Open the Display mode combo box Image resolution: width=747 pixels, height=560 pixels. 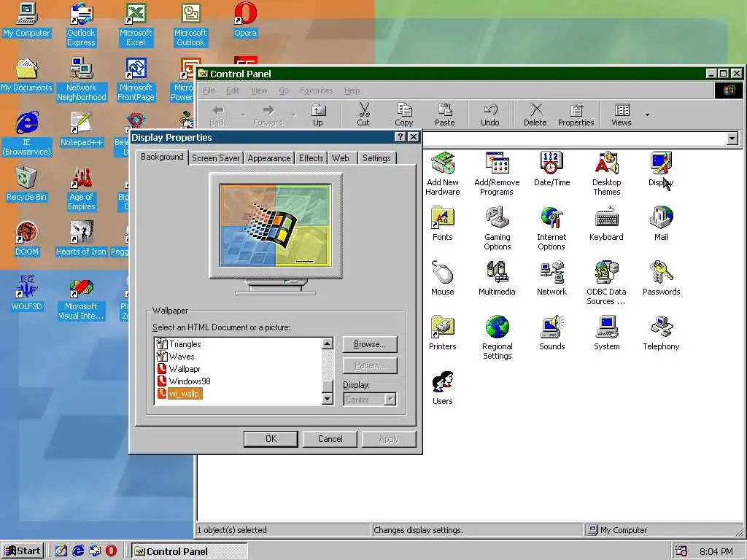(x=370, y=399)
